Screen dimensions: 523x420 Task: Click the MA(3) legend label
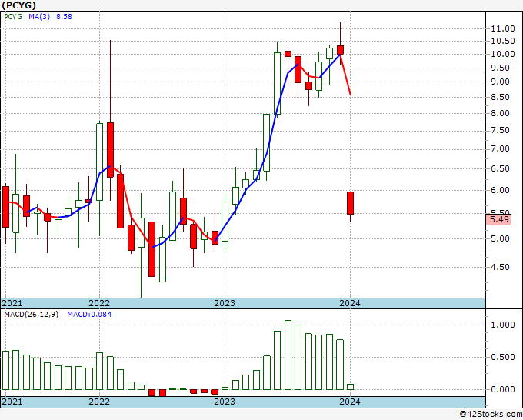pos(39,17)
